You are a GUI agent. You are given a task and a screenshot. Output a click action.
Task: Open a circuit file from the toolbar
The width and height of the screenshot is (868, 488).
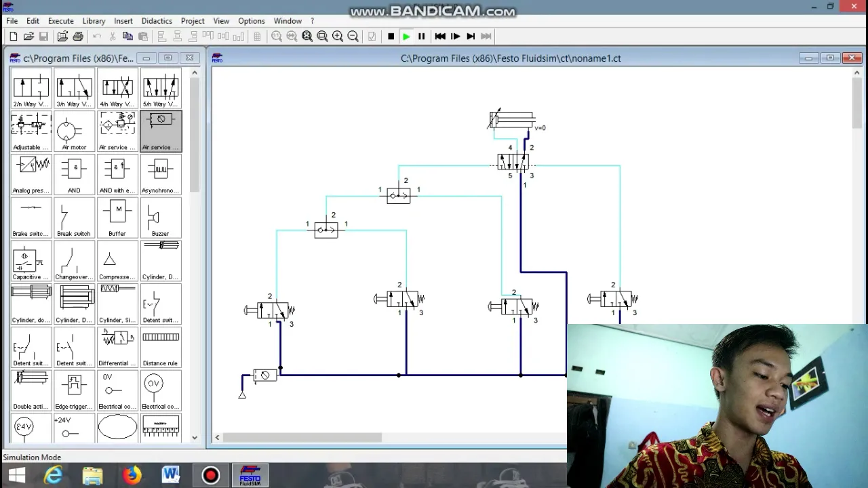(28, 37)
